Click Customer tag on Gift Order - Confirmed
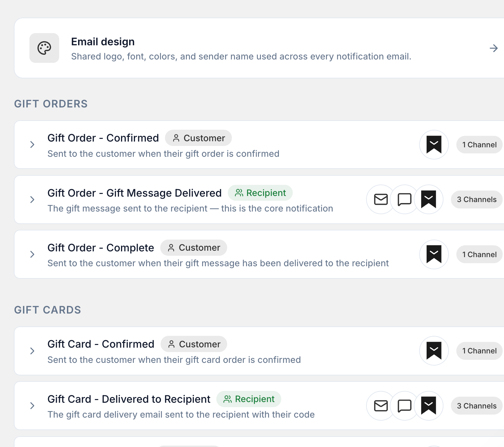Screen dimensions: 504x447 198,138
